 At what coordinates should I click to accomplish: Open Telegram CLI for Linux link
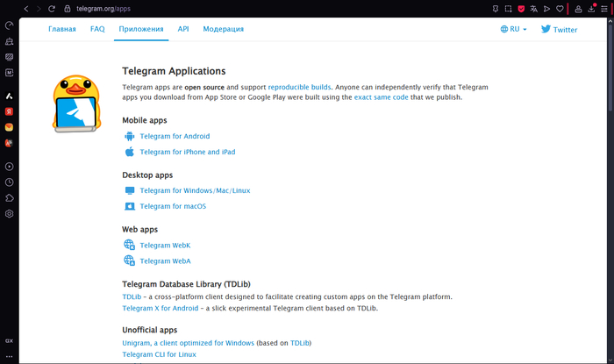coord(159,354)
